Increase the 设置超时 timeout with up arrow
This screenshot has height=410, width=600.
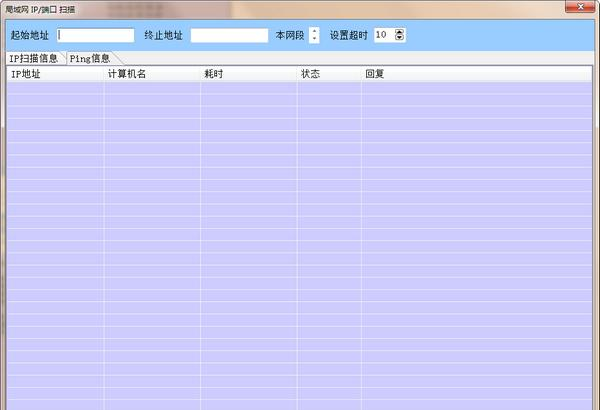[x=399, y=32]
